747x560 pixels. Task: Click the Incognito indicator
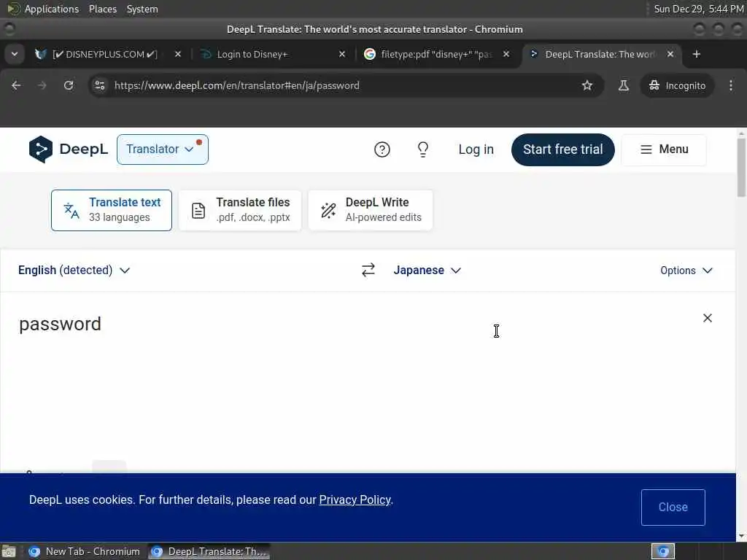(677, 85)
